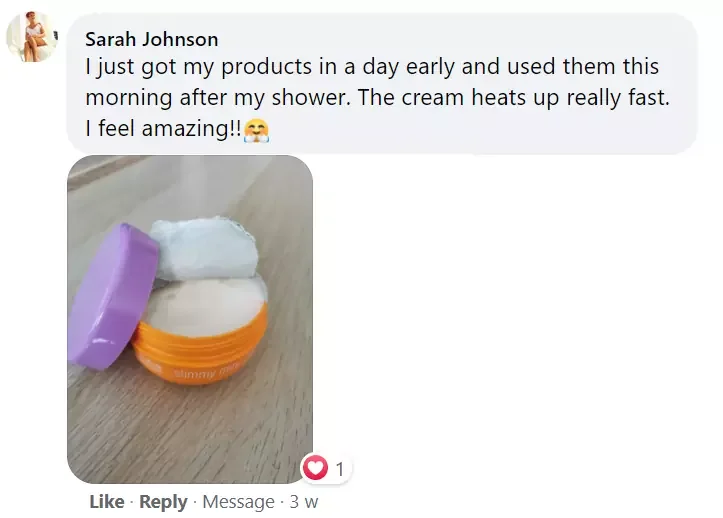723x518 pixels.
Task: Click the text 'The cream heats up really fast'
Action: [x=513, y=97]
